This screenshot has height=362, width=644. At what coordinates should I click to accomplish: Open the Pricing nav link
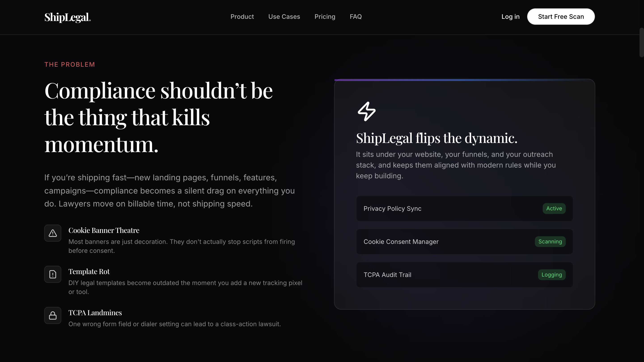[325, 17]
